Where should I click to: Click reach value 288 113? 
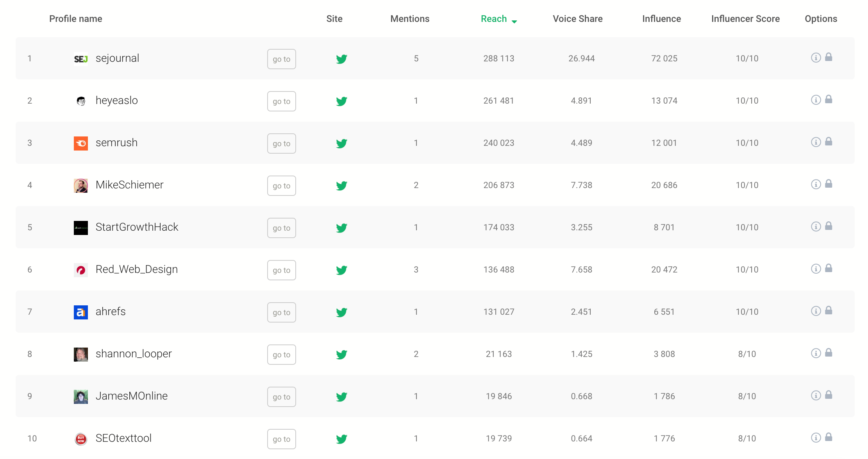click(x=498, y=59)
